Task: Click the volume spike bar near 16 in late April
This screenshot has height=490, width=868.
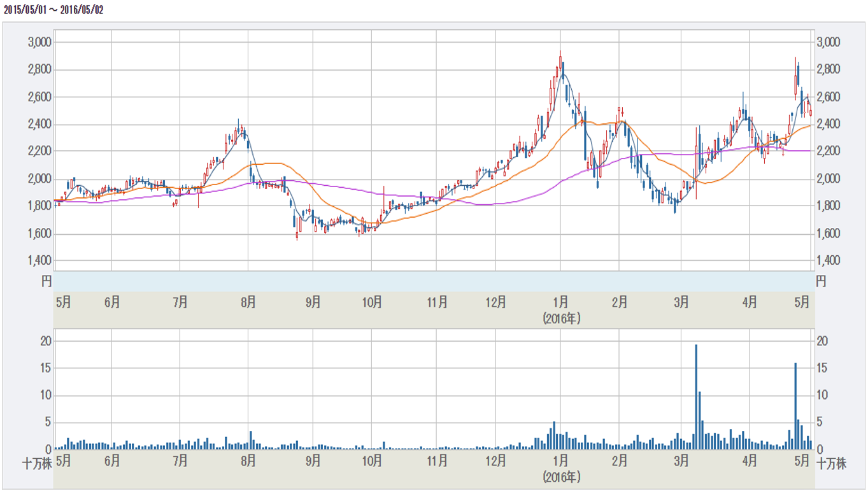Action: (795, 406)
